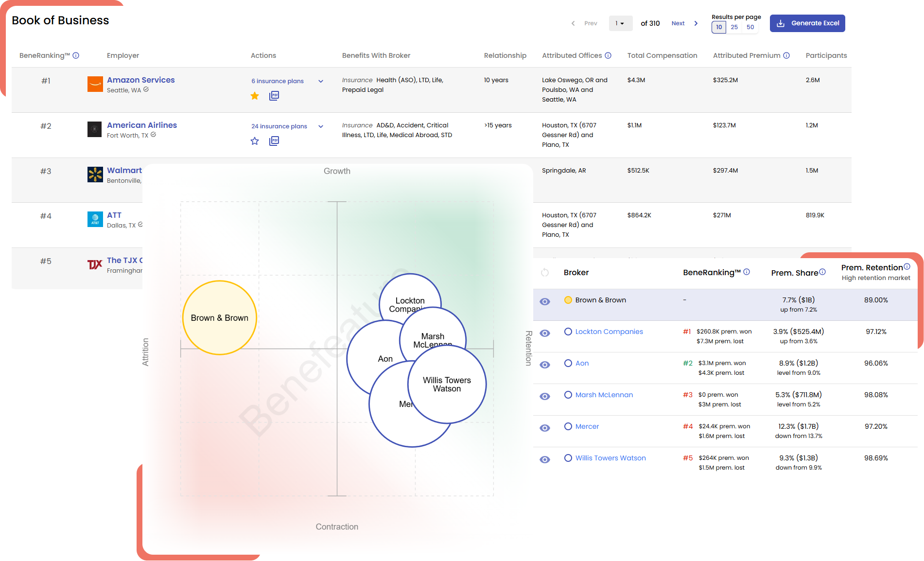Click the Brown & Brown bubble on chart

pyautogui.click(x=220, y=318)
